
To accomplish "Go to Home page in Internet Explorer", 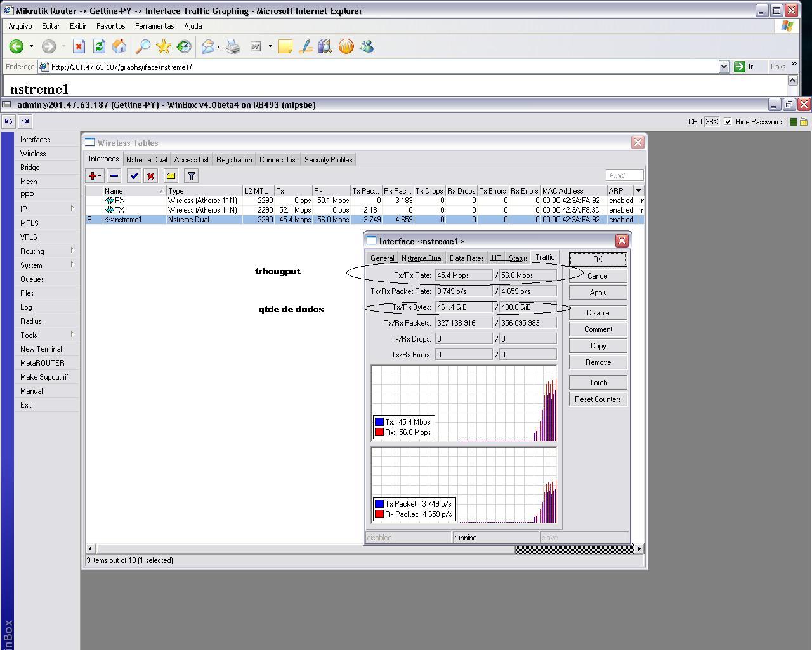I will tap(119, 46).
